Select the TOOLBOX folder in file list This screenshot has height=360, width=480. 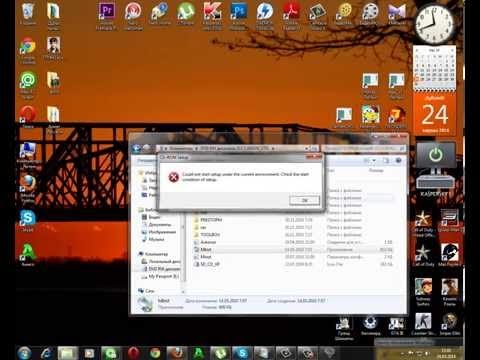pyautogui.click(x=210, y=235)
